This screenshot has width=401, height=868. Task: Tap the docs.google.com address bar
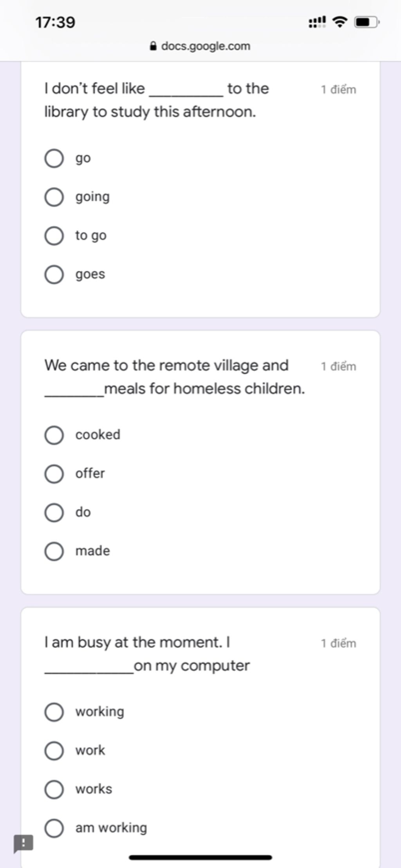[205, 46]
